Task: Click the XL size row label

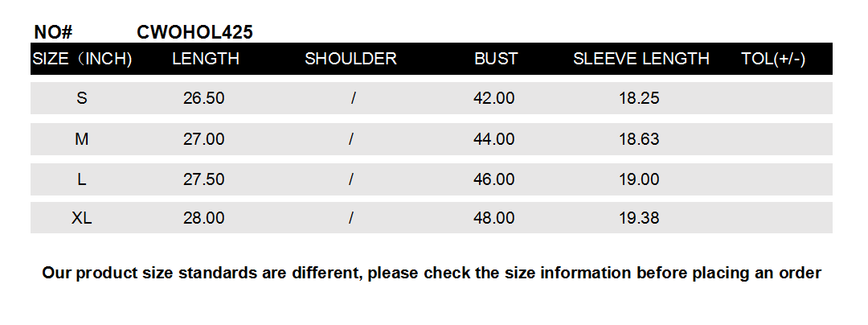Action: [82, 218]
